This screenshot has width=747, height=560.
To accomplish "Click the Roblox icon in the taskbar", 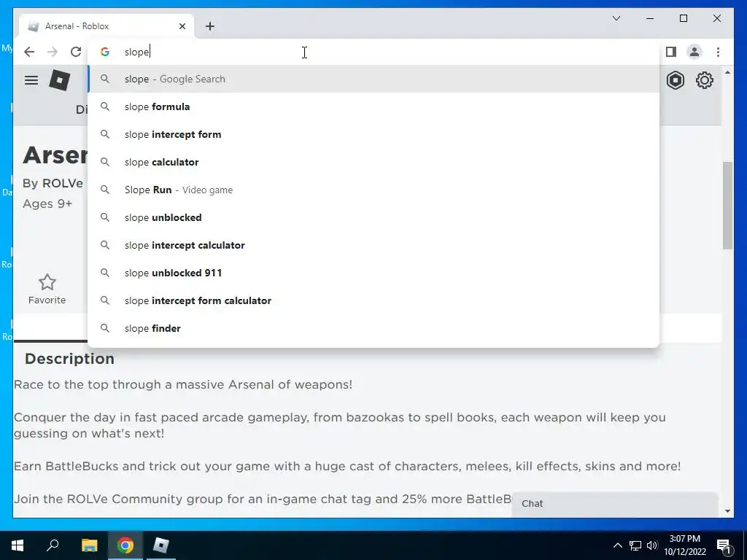I will coord(161,545).
